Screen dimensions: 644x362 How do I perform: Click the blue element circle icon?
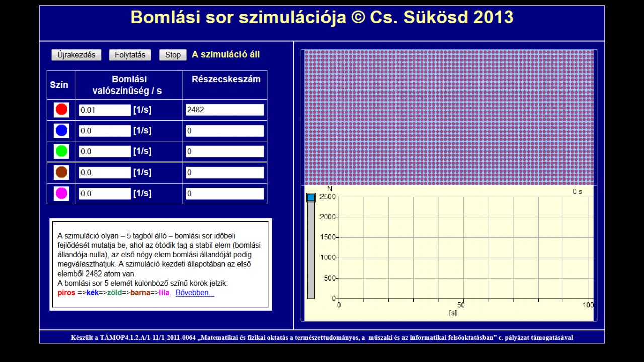(61, 130)
